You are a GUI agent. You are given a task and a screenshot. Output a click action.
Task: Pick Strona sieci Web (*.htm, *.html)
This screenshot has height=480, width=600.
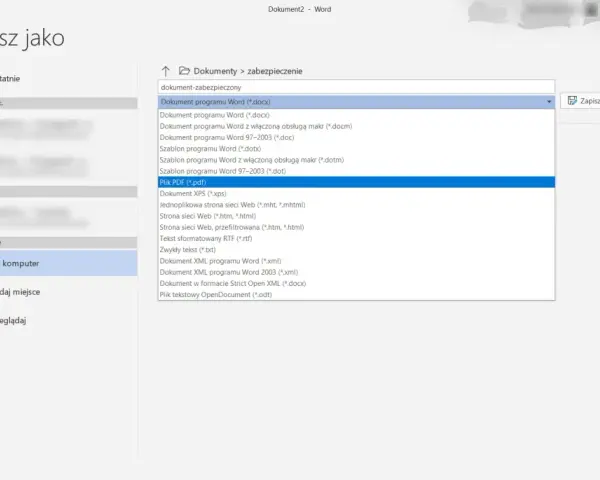click(x=356, y=216)
